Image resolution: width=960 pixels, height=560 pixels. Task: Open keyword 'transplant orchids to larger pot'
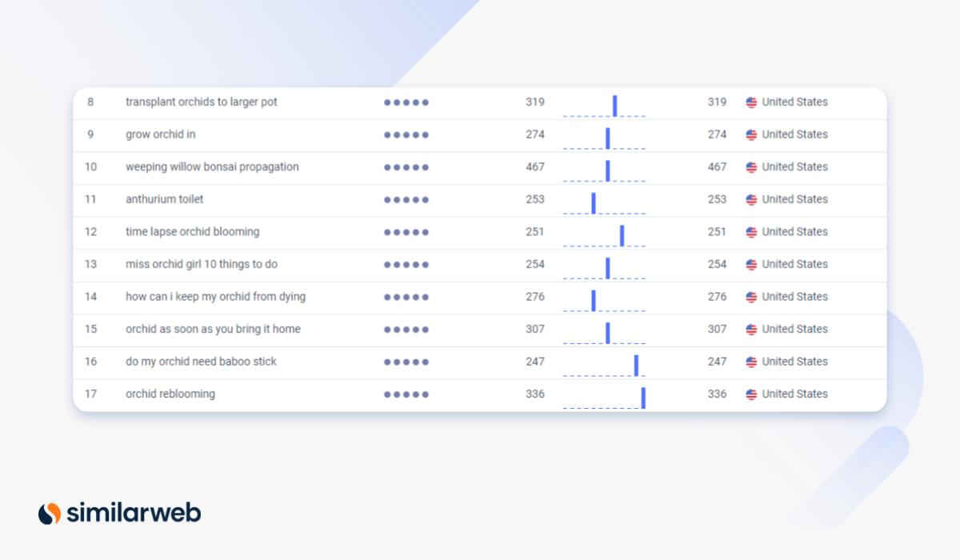(201, 102)
